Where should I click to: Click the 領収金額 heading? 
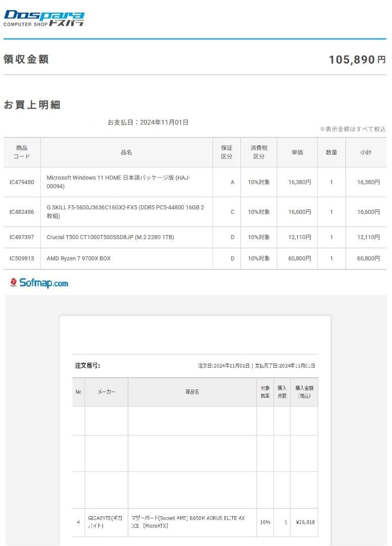(x=26, y=59)
